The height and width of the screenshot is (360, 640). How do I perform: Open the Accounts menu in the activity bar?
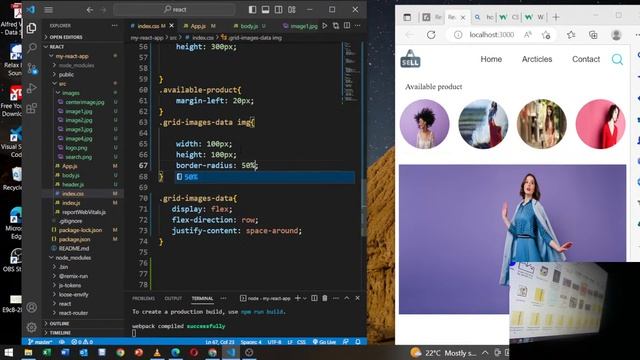tap(32, 307)
